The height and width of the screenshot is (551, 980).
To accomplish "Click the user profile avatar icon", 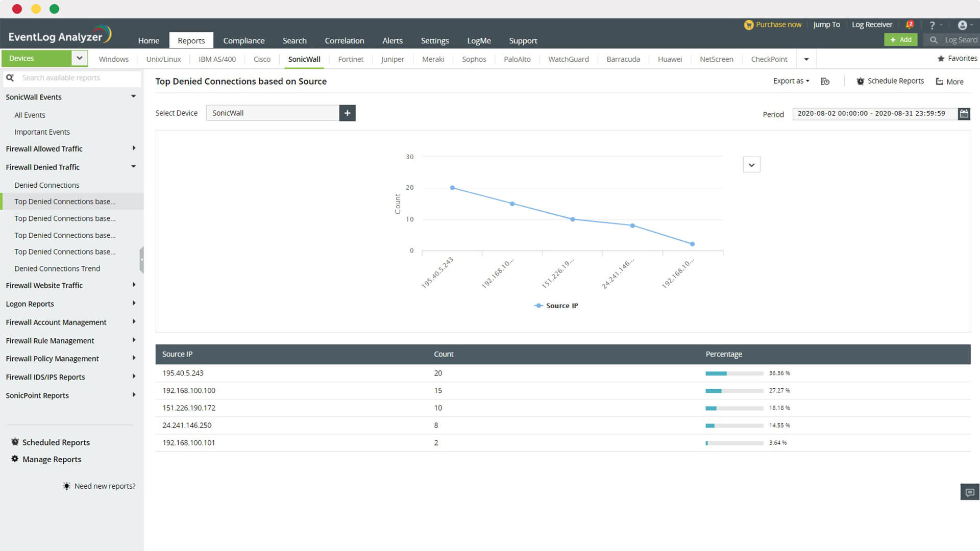I will [962, 25].
